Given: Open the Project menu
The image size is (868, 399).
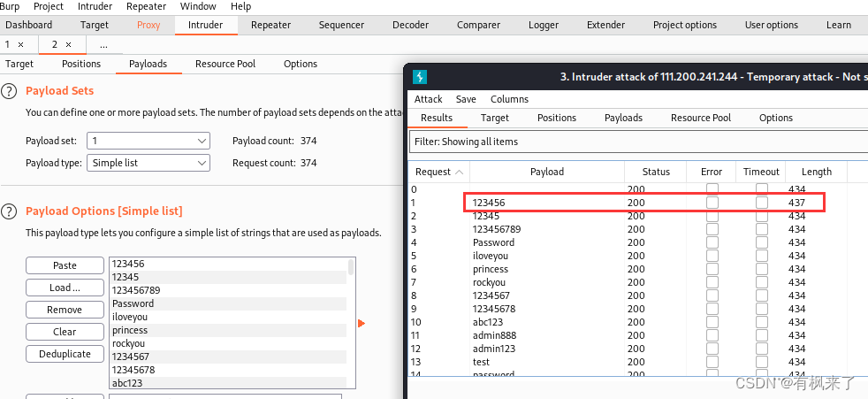Looking at the screenshot, I should click(48, 7).
